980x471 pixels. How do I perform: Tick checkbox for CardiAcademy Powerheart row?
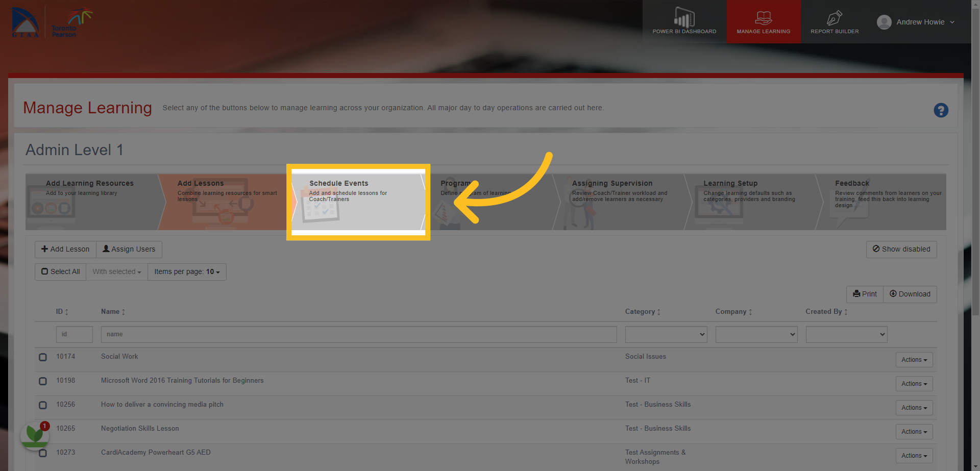click(x=43, y=453)
